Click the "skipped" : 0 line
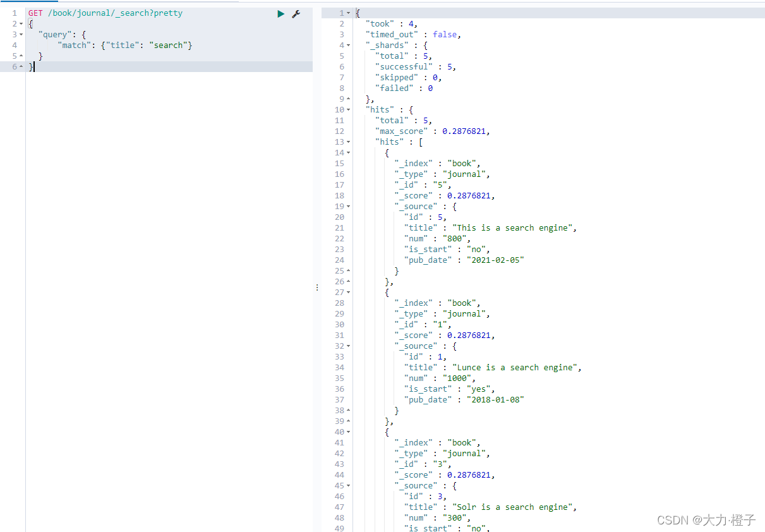The image size is (765, 532). pos(409,77)
